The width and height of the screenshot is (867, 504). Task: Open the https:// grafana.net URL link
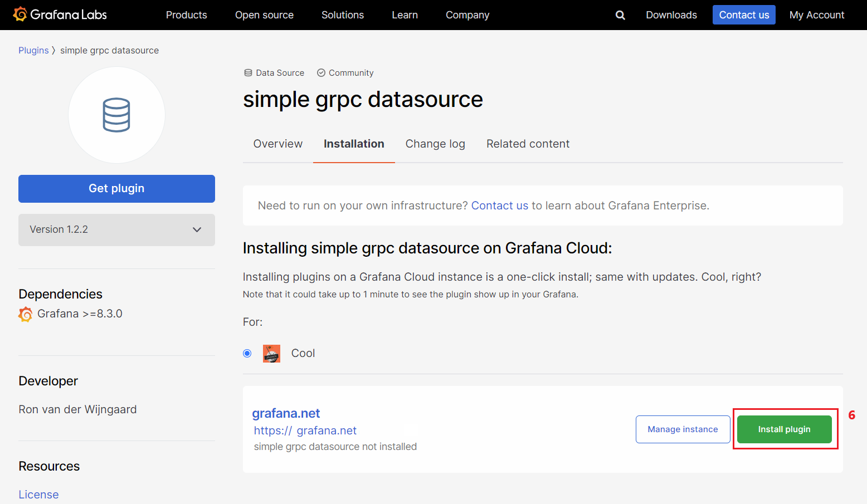click(305, 430)
